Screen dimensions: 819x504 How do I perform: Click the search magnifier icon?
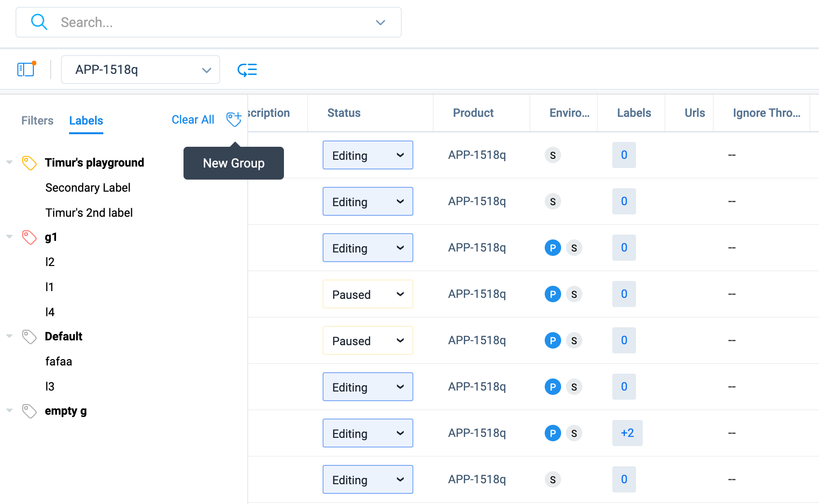(39, 22)
